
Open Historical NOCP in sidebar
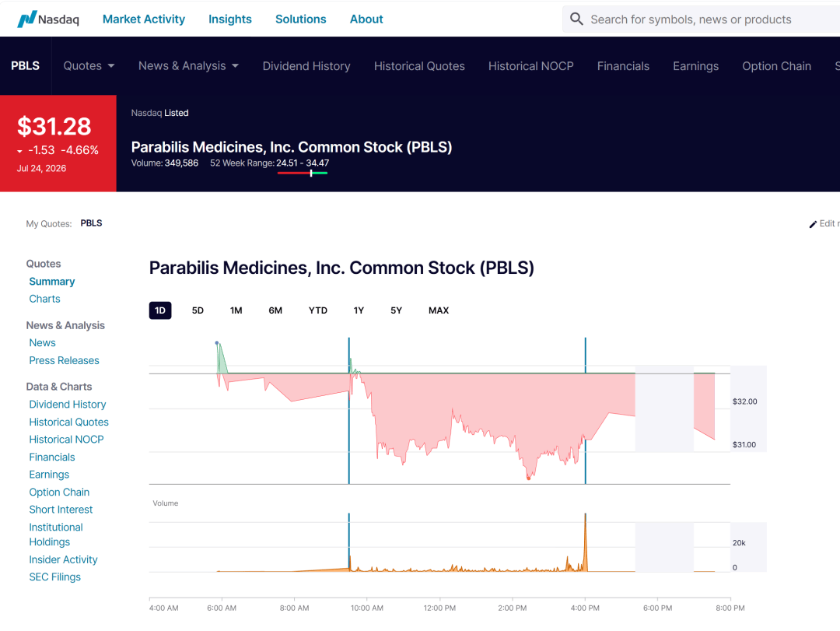point(66,439)
